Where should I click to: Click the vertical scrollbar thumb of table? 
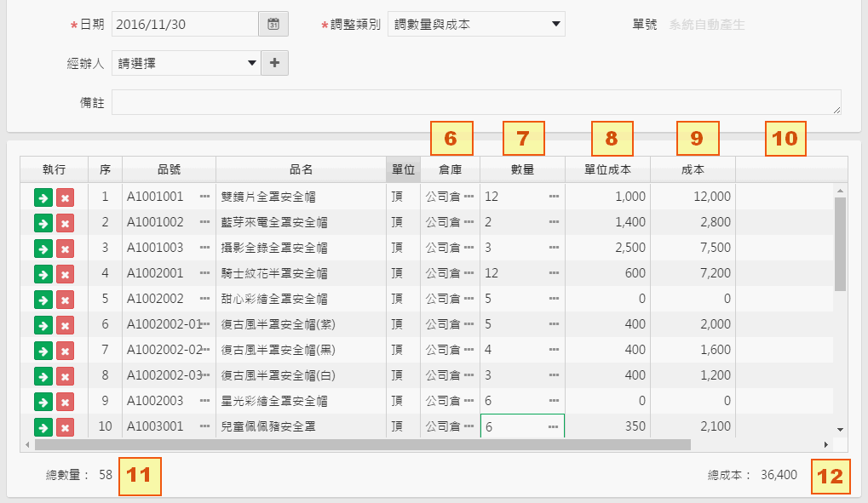click(841, 244)
